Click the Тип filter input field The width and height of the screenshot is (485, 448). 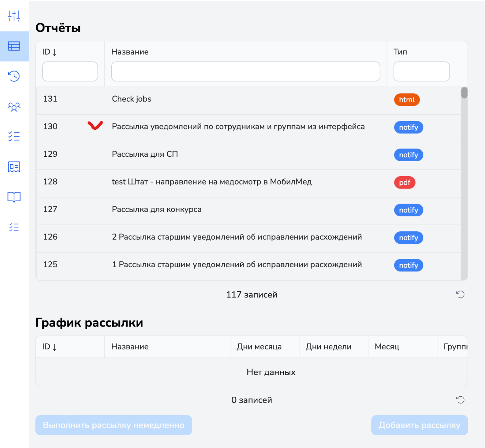pos(421,72)
